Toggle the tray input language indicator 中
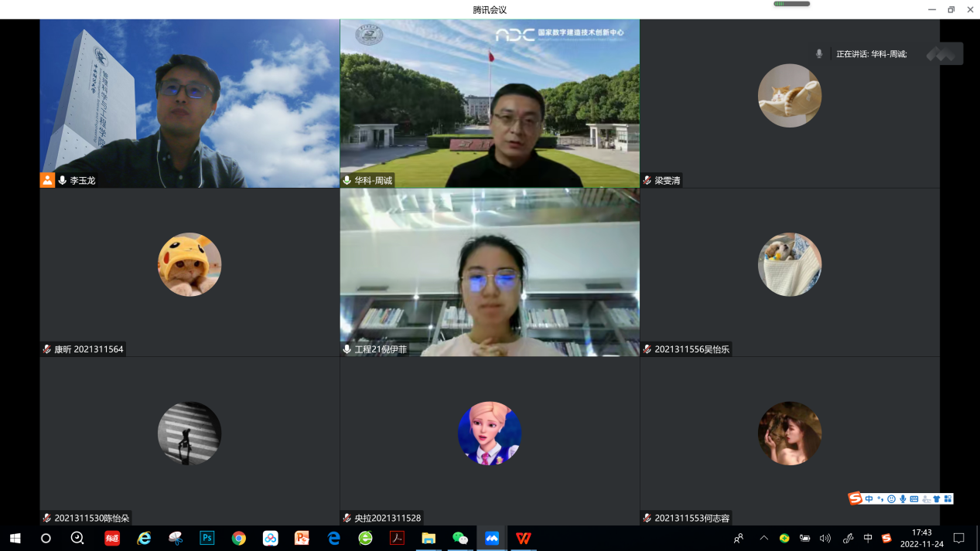 pos(868,538)
